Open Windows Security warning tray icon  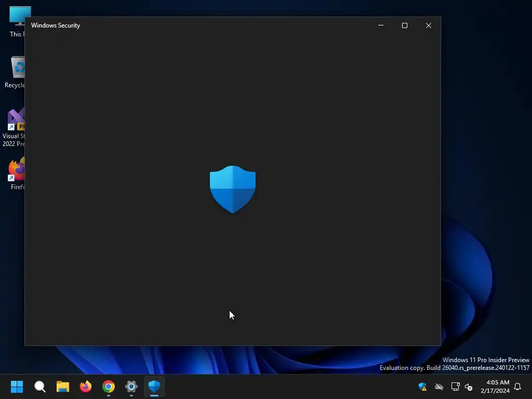[422, 387]
